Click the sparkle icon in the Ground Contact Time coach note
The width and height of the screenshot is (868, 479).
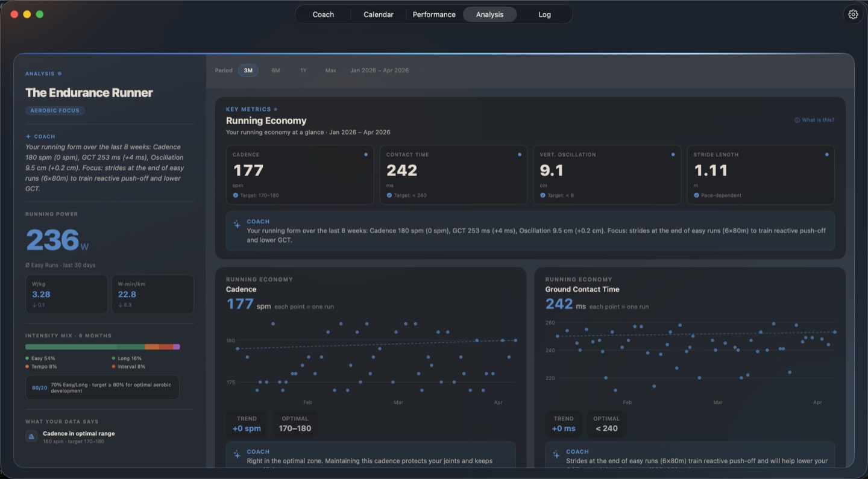pos(556,455)
